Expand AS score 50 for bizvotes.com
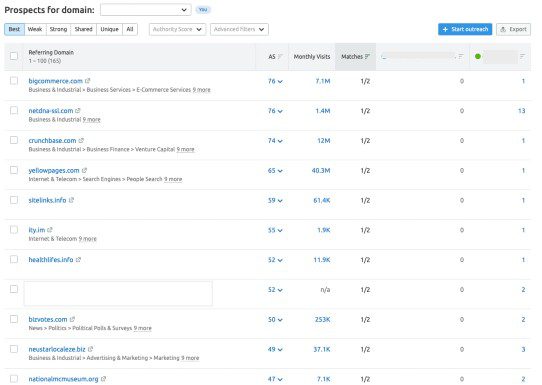 [275, 320]
